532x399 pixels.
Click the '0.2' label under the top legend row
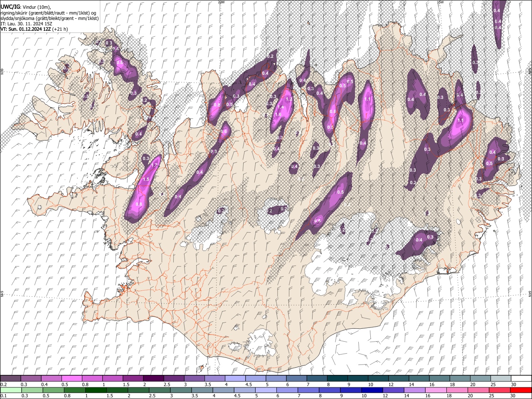(x=3, y=384)
